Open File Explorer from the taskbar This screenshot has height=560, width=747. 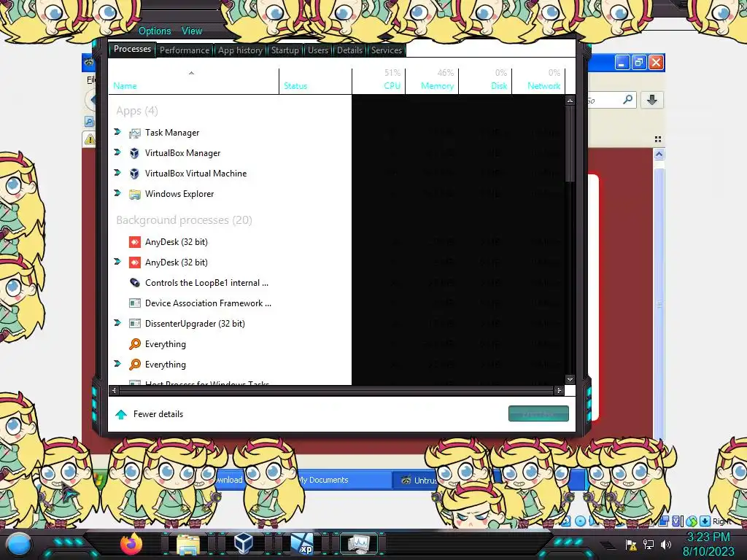pos(188,544)
